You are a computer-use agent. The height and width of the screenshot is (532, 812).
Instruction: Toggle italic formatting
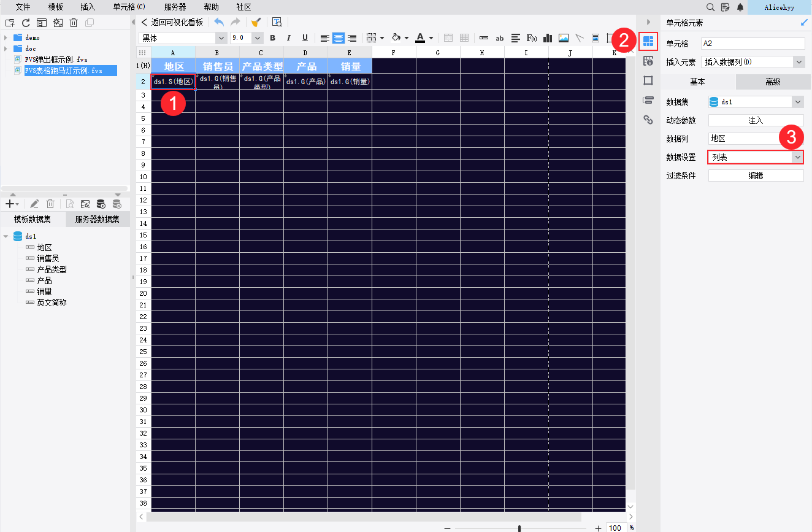point(289,38)
